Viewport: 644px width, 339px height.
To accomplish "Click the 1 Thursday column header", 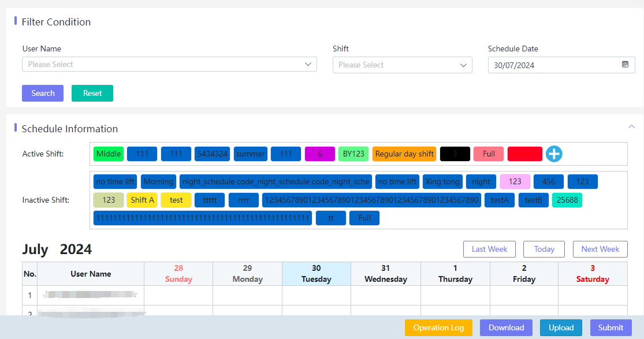I will tap(455, 274).
